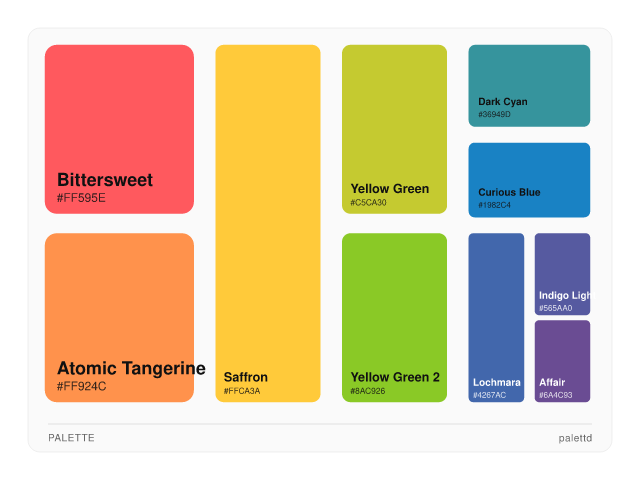Click the #1982C4 hex code text

tap(494, 206)
